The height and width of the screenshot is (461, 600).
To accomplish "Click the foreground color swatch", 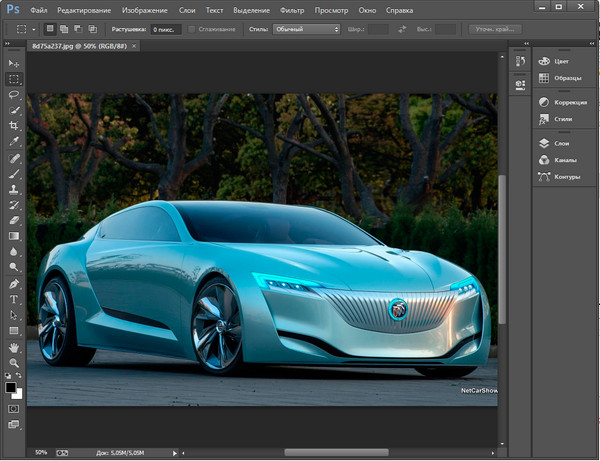I will coord(11,386).
